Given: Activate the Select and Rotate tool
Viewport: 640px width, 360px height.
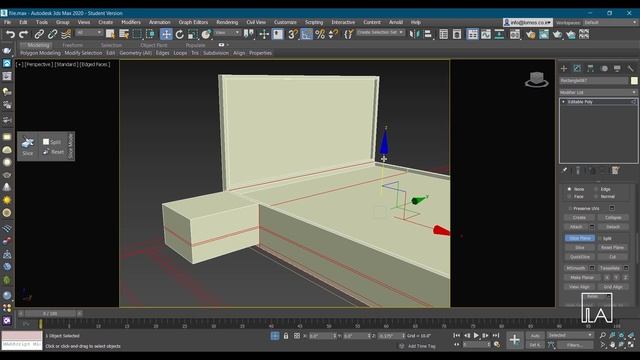Looking at the screenshot, I should (180, 34).
